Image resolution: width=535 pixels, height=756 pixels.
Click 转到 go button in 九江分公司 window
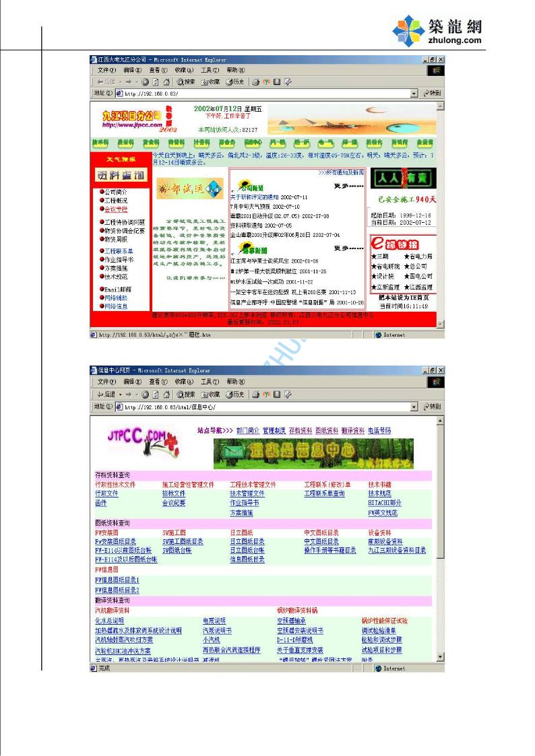433,93
